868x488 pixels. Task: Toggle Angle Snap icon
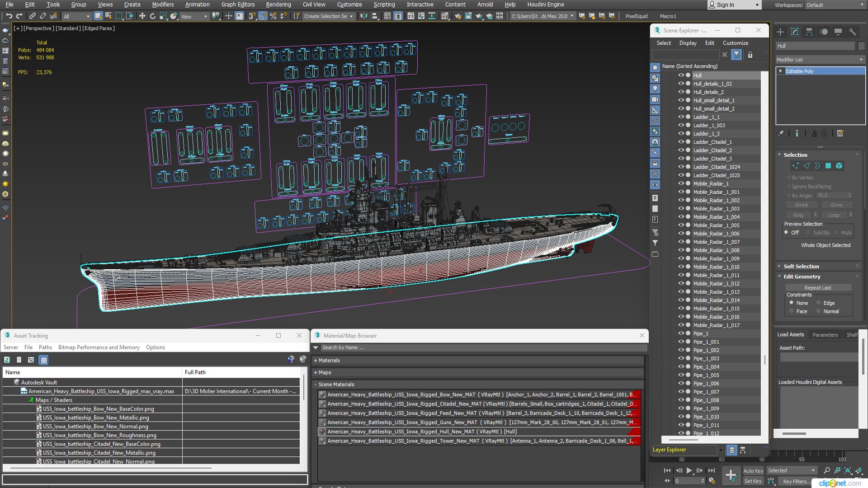pyautogui.click(x=263, y=16)
